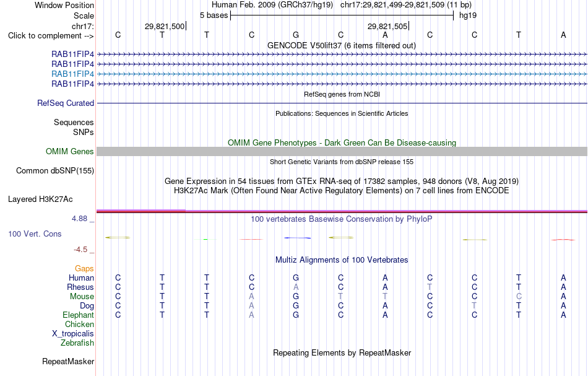Select the Chicken species label
This screenshot has width=588, height=376.
(x=79, y=324)
